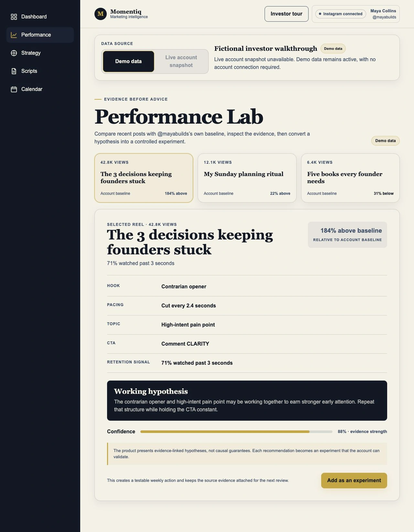Open the Dashboard menu item
The width and height of the screenshot is (414, 532).
pyautogui.click(x=40, y=17)
